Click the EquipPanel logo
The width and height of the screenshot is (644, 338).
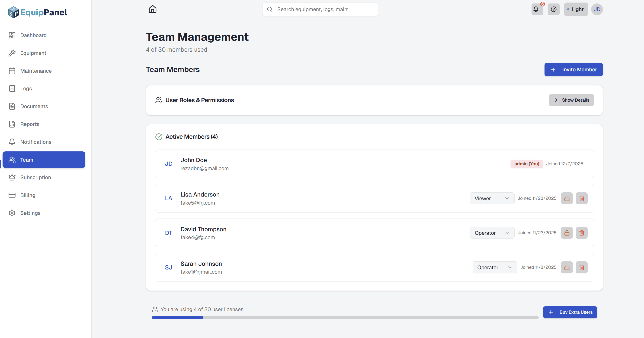37,12
